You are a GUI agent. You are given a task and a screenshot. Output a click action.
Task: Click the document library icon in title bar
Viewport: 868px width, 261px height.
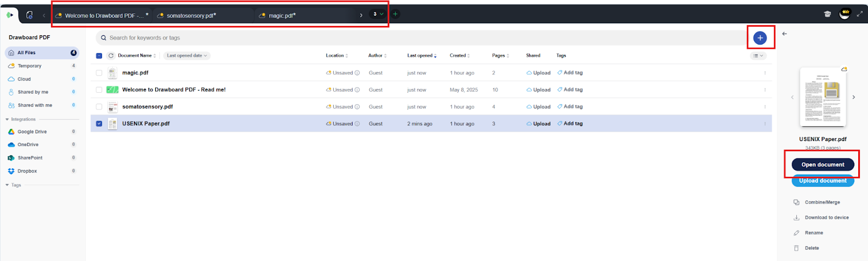(x=29, y=15)
